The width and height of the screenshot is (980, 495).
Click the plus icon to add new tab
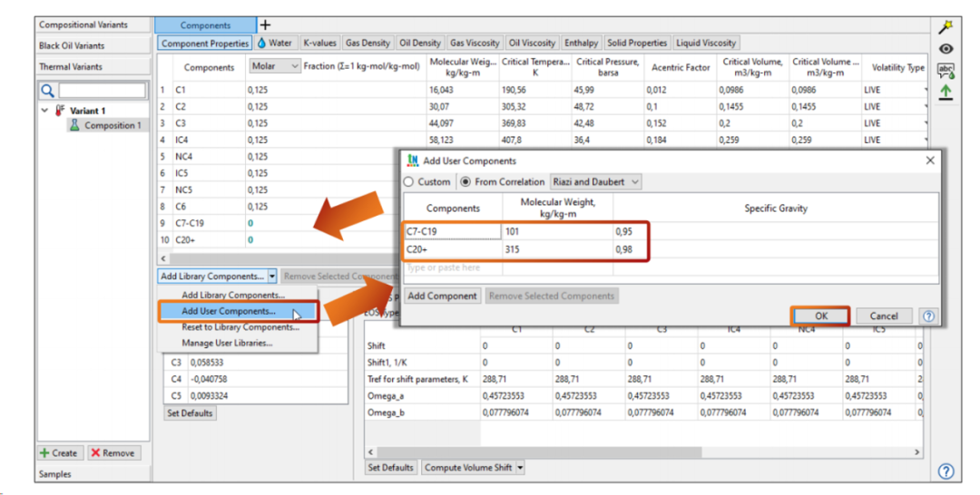click(x=265, y=24)
